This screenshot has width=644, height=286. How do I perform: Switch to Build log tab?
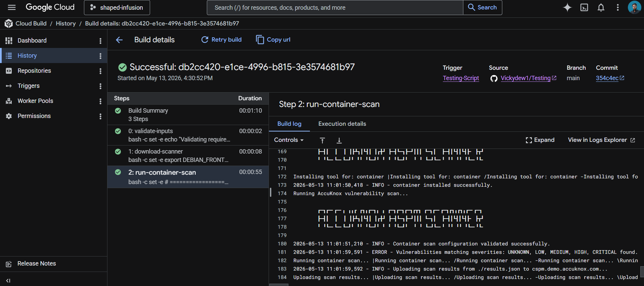(289, 124)
